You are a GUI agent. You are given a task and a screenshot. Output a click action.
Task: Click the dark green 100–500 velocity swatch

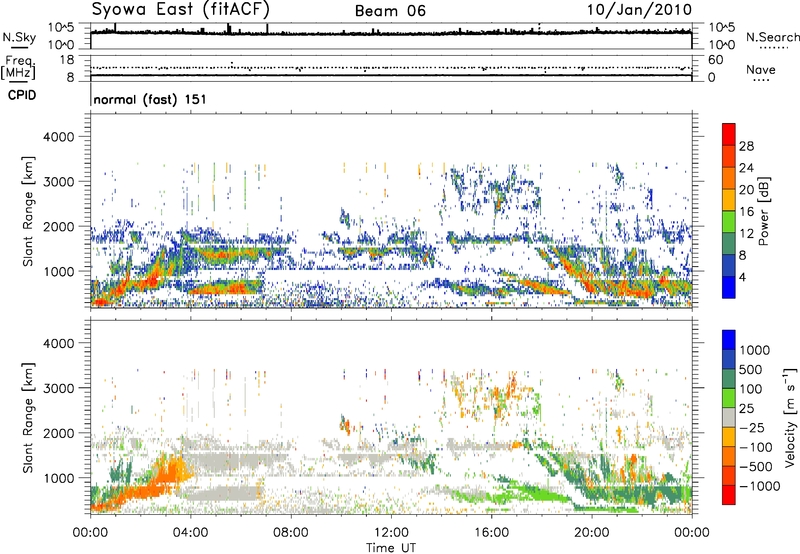click(729, 379)
